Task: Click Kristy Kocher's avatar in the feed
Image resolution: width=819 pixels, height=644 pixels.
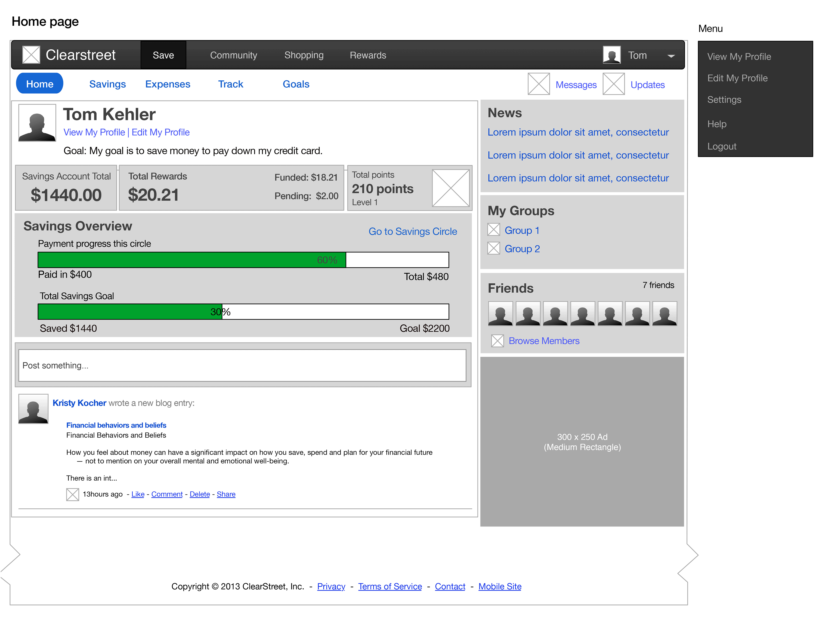Action: 33,409
